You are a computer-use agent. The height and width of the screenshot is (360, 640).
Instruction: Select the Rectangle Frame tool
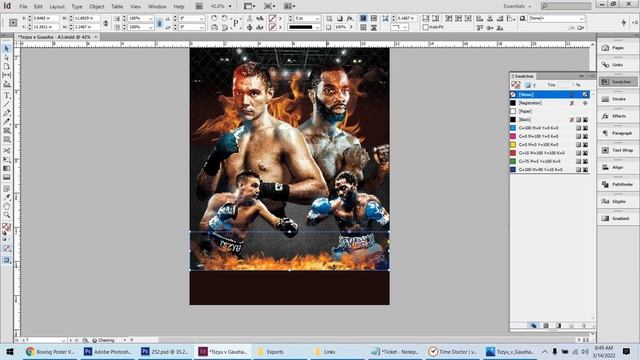tap(7, 131)
